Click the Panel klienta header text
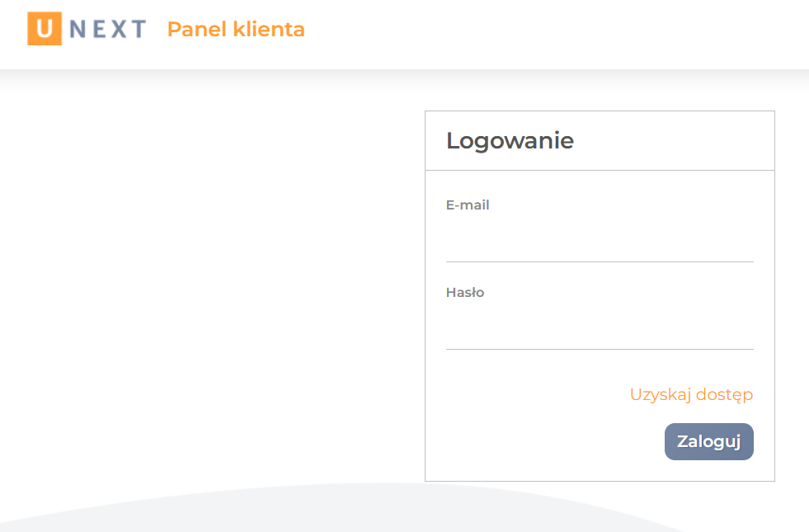The width and height of the screenshot is (809, 532). click(236, 29)
